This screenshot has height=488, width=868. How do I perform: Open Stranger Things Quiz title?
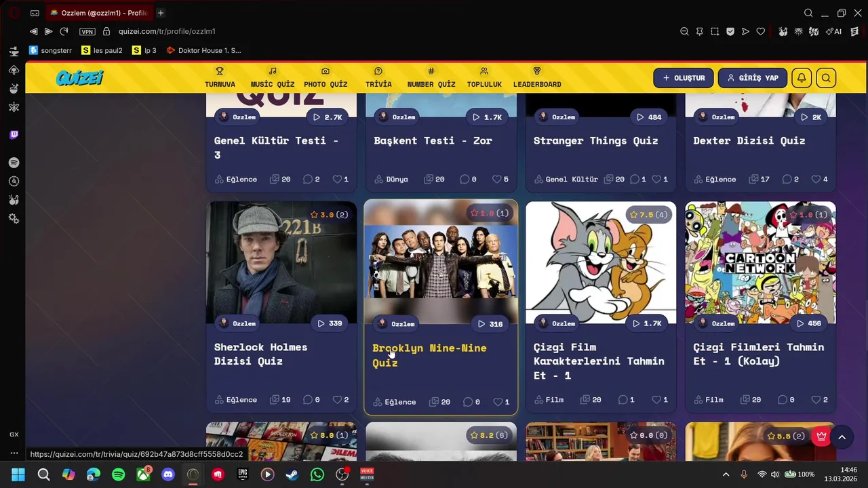pyautogui.click(x=595, y=140)
